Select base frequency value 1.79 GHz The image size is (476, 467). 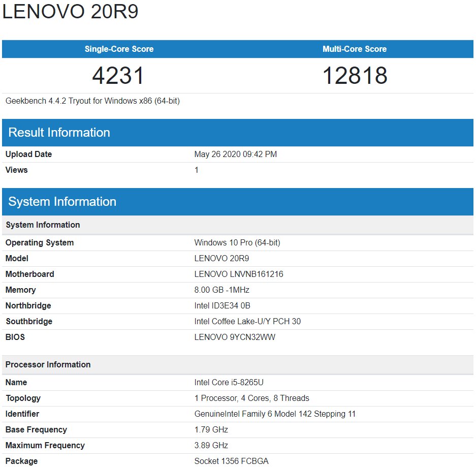pyautogui.click(x=211, y=430)
